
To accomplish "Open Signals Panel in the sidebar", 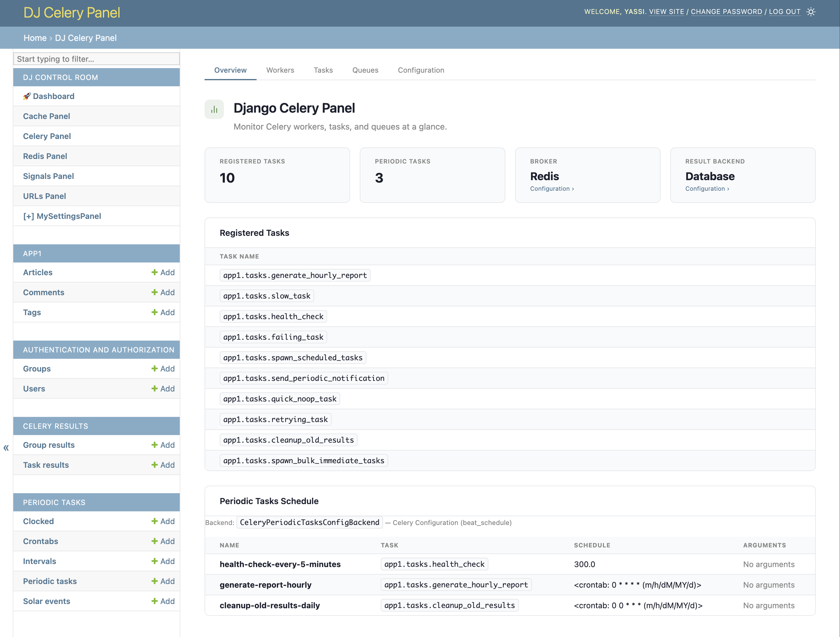I will click(48, 176).
